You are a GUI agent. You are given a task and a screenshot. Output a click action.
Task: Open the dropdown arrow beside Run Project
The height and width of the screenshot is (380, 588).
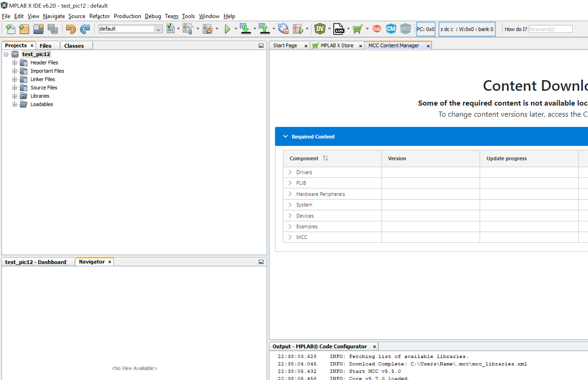pyautogui.click(x=235, y=29)
